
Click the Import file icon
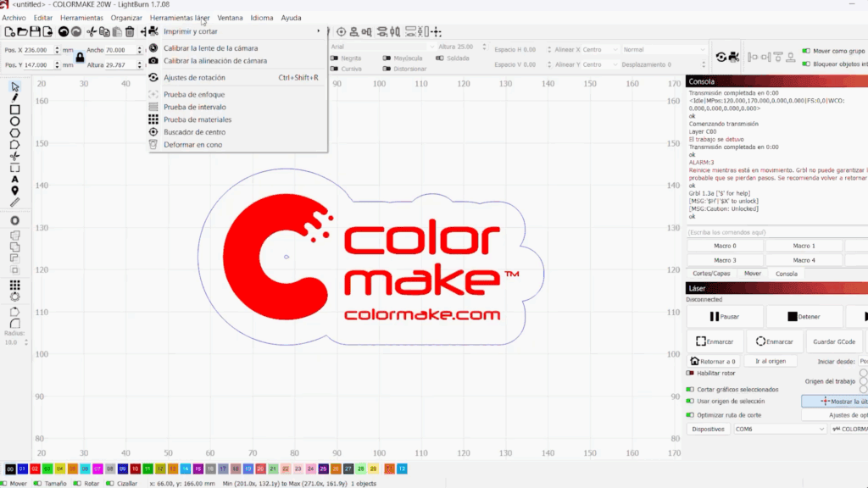[x=47, y=31]
